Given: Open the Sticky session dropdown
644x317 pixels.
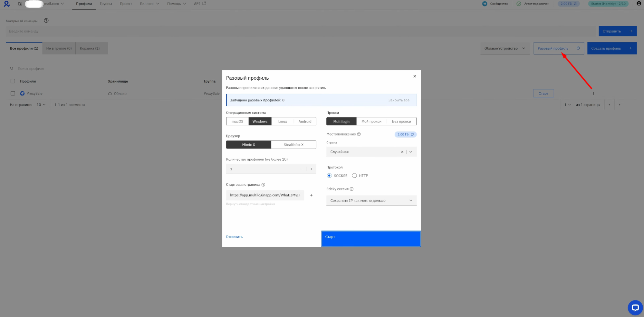Looking at the screenshot, I should coord(371,201).
